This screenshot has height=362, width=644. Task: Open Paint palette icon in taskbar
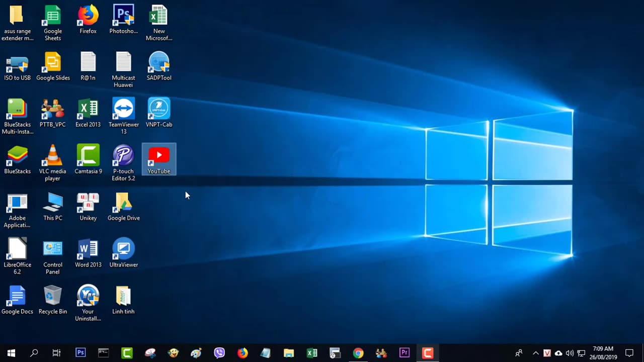coord(196,353)
